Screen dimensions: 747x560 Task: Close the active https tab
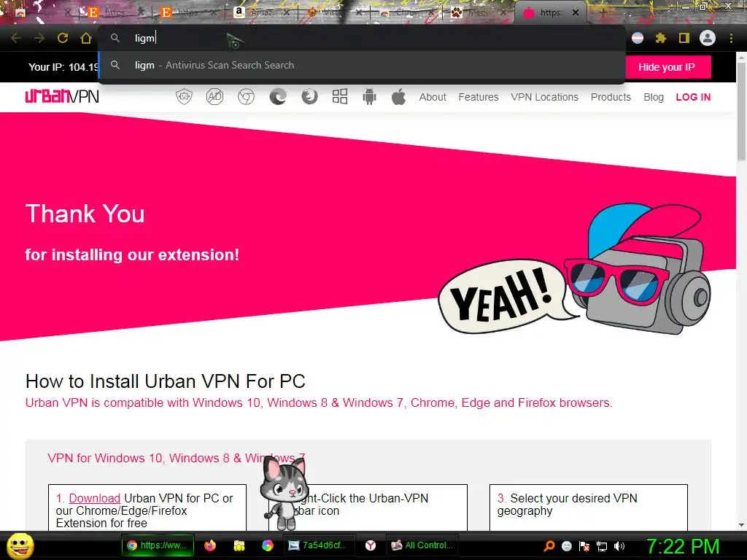pyautogui.click(x=576, y=13)
